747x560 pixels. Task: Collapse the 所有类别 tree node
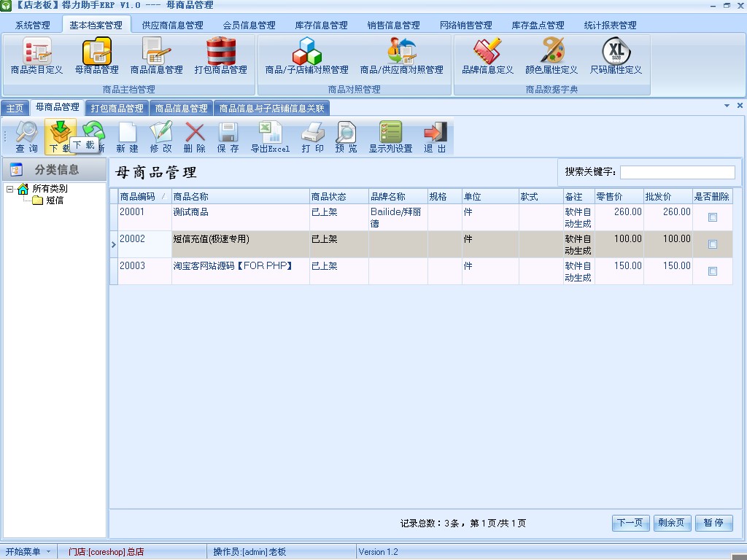tap(9, 189)
